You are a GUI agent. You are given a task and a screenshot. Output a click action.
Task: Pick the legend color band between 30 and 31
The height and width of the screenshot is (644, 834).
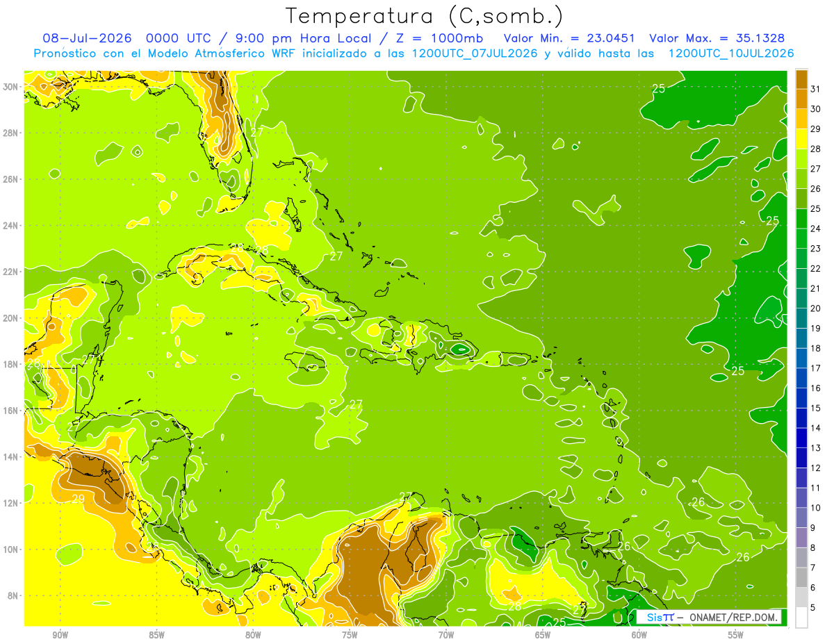tap(801, 99)
